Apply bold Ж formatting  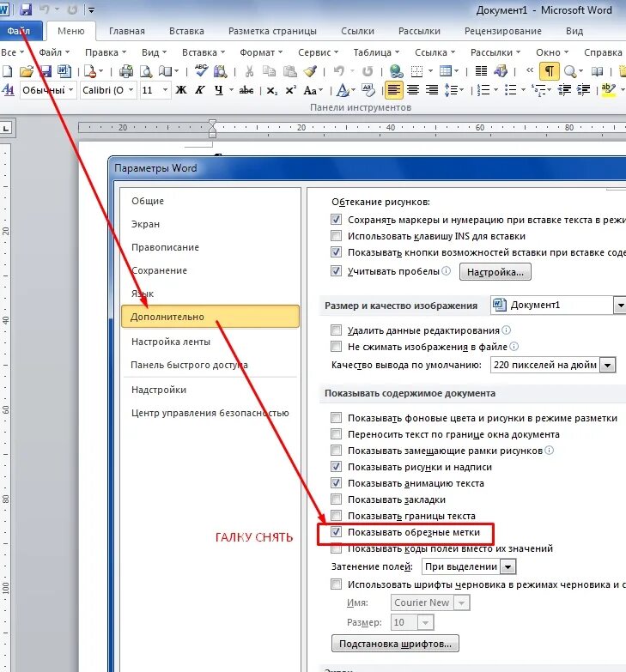181,90
